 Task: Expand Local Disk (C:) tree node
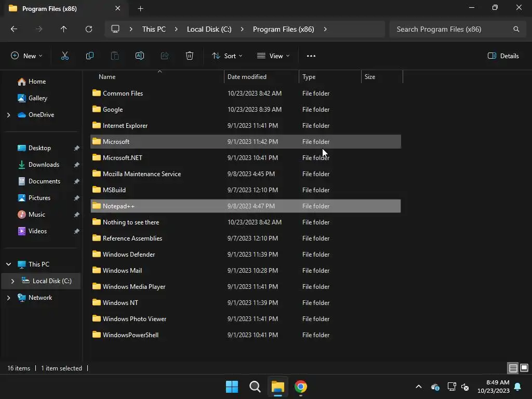12,281
